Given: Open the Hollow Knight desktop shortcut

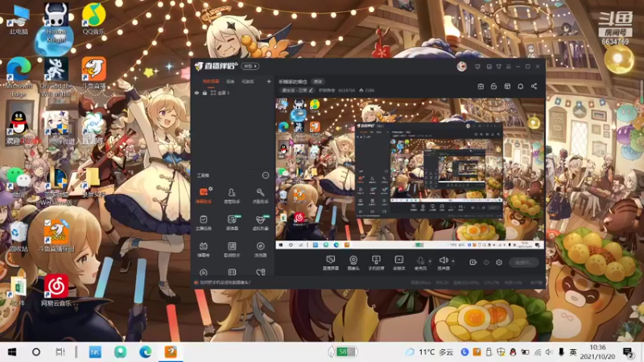Looking at the screenshot, I should (x=56, y=23).
